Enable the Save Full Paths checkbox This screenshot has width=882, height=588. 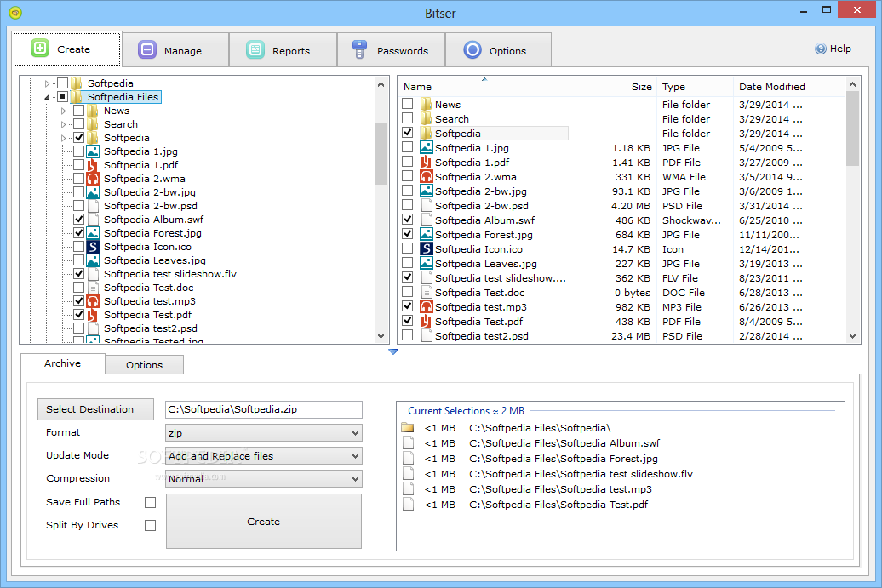click(x=150, y=502)
